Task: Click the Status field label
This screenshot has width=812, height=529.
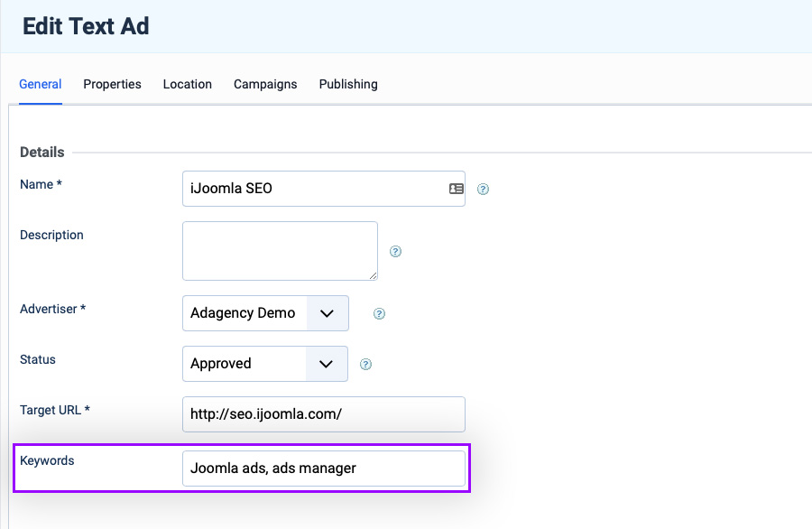Action: click(x=38, y=359)
